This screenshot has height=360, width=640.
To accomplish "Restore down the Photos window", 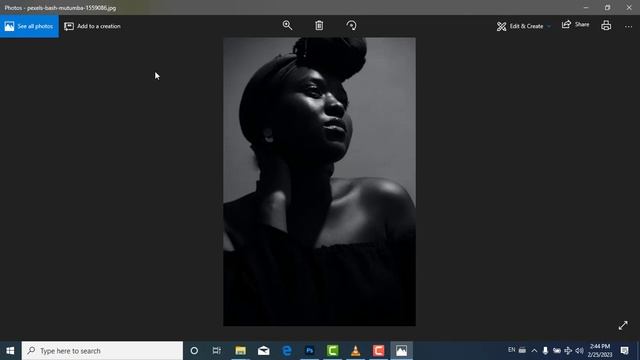I will [607, 7].
